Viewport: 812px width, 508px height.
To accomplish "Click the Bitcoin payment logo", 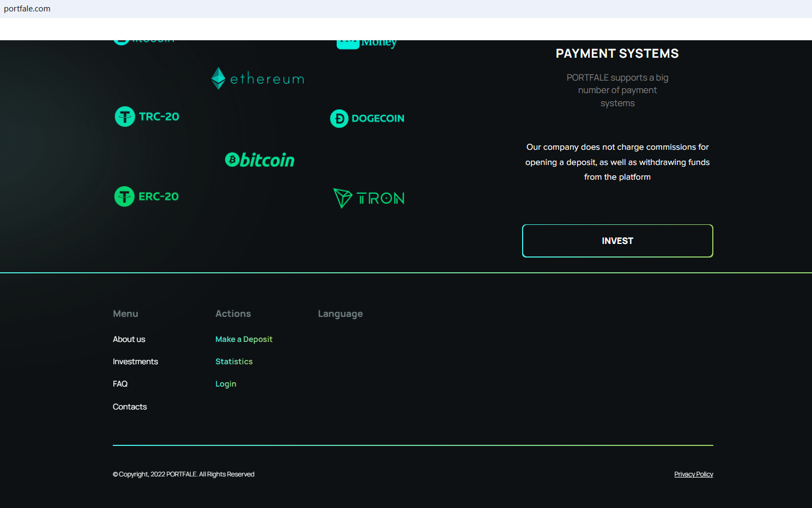I will click(260, 160).
